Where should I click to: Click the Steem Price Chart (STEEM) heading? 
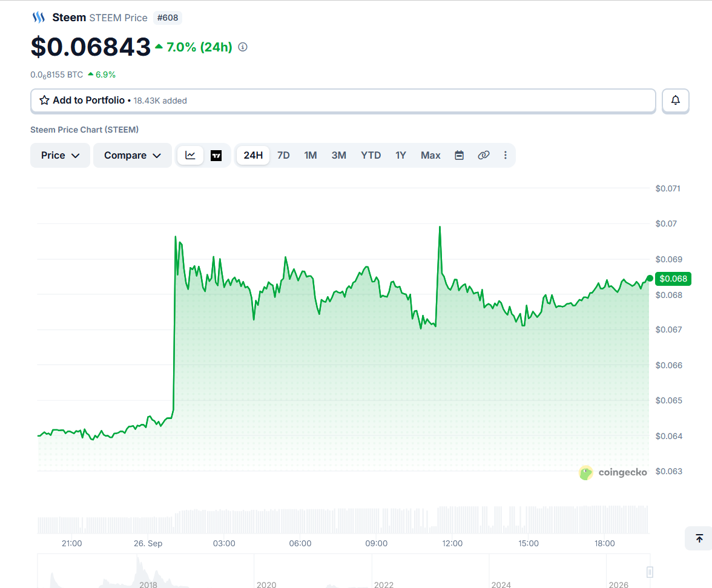(85, 130)
